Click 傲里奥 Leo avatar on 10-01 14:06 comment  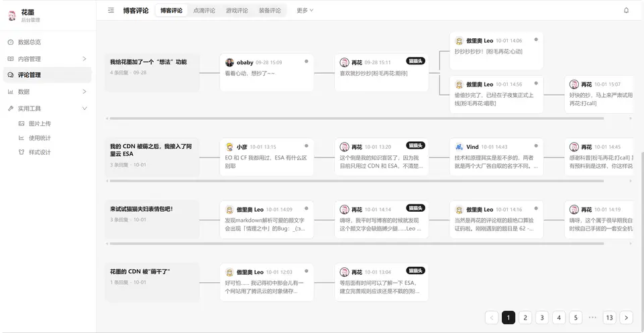click(459, 41)
